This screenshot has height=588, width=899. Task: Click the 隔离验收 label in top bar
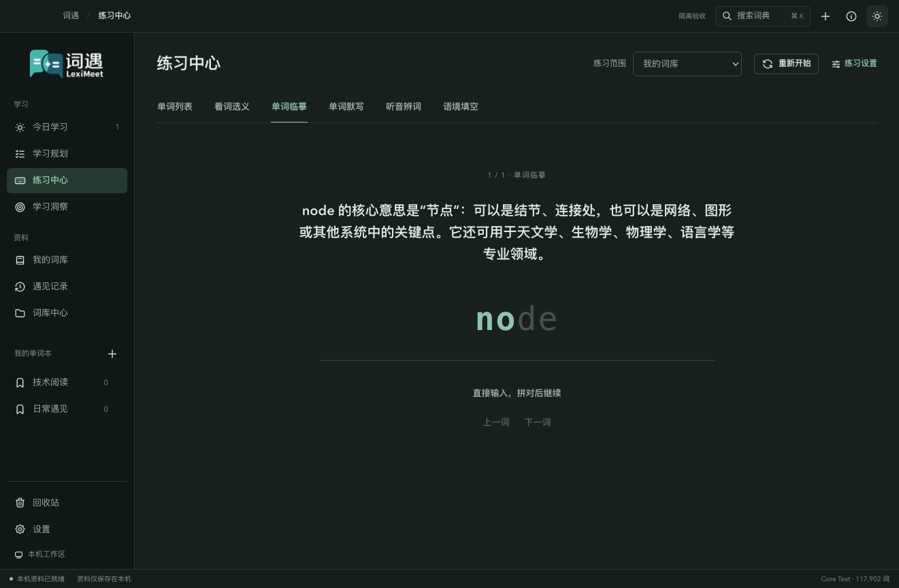pos(692,16)
